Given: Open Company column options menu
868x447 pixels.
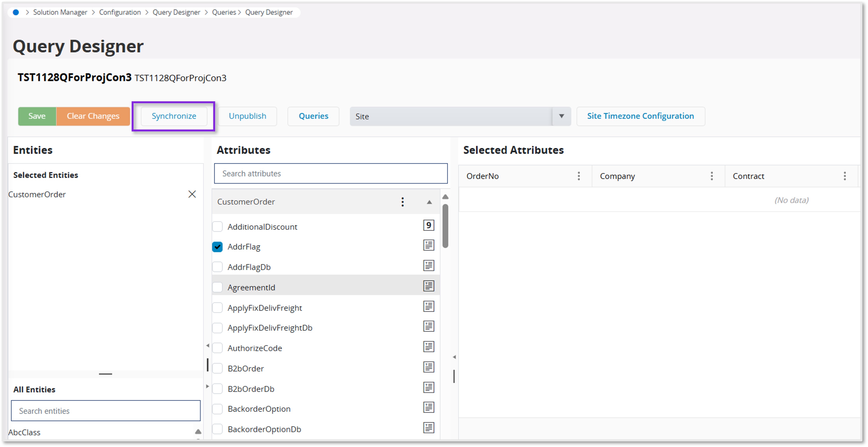Looking at the screenshot, I should [x=711, y=176].
